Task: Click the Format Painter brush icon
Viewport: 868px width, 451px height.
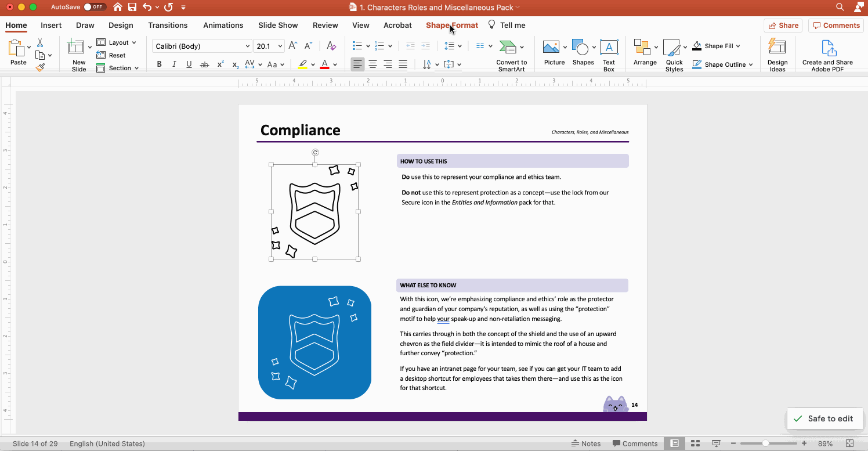Action: tap(40, 67)
